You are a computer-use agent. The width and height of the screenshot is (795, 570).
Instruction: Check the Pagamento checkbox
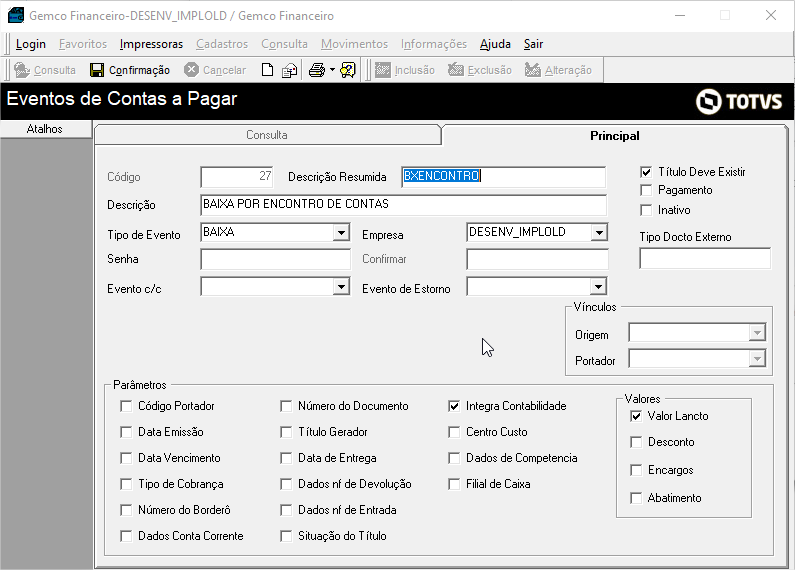click(x=646, y=190)
